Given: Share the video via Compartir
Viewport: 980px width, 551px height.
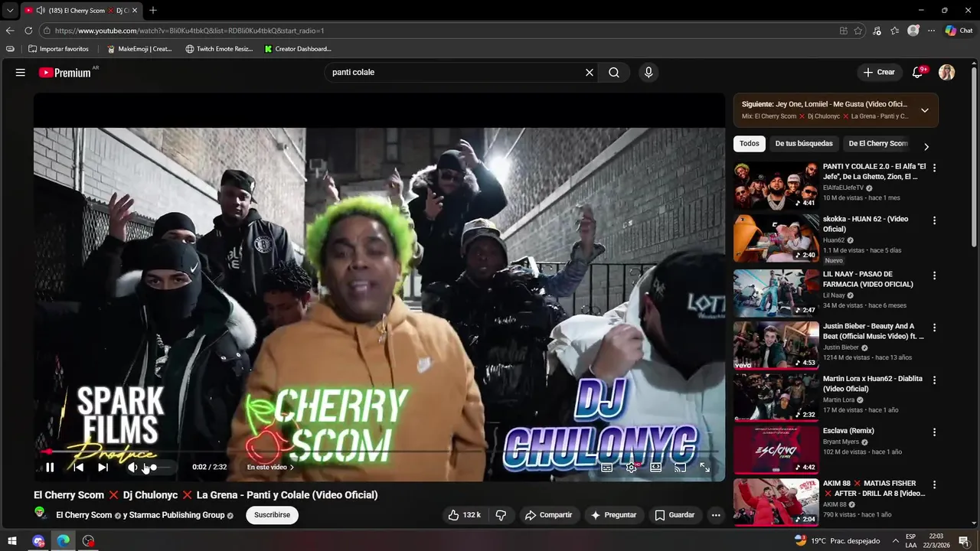Looking at the screenshot, I should (548, 515).
